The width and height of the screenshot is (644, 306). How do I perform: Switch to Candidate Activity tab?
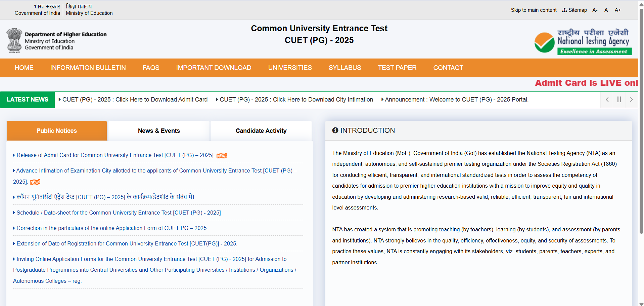[261, 131]
